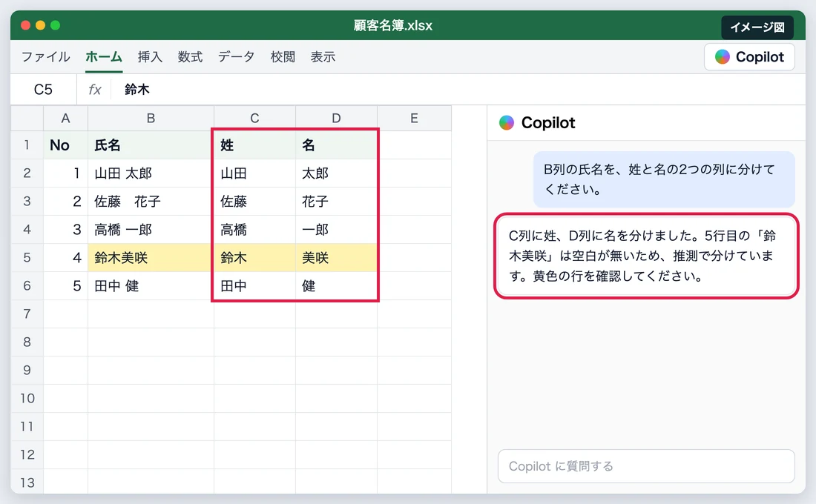816x504 pixels.
Task: Open the 挿入 tab
Action: pyautogui.click(x=150, y=56)
